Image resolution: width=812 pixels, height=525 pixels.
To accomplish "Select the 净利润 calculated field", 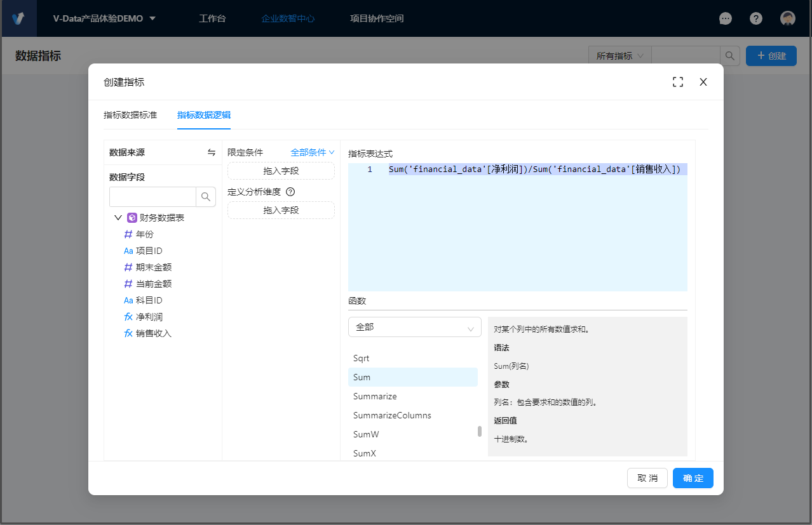I will click(149, 317).
